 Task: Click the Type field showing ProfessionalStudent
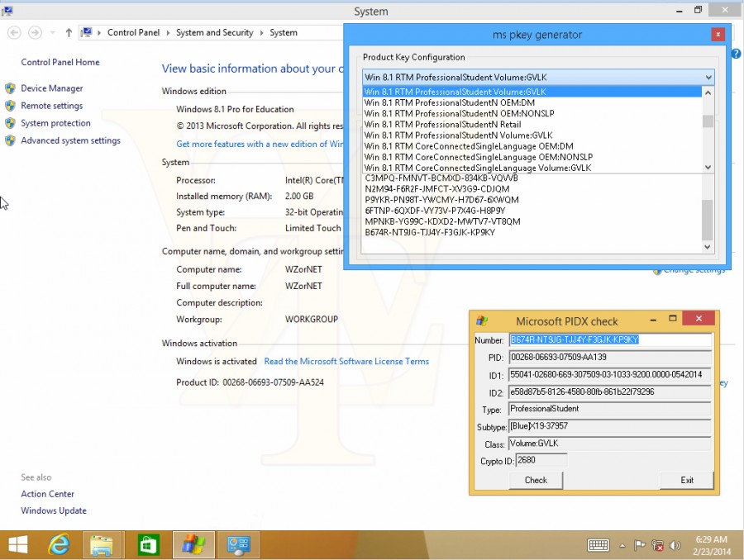pos(611,409)
